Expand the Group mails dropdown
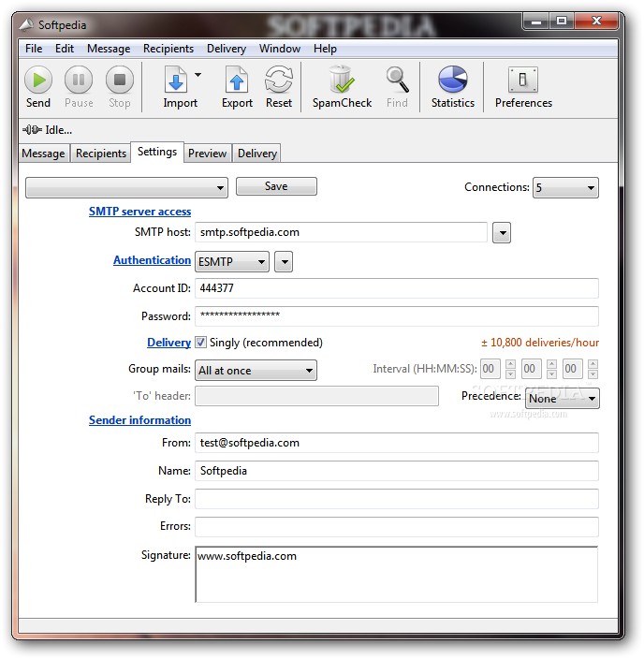644x659 pixels. click(x=256, y=371)
